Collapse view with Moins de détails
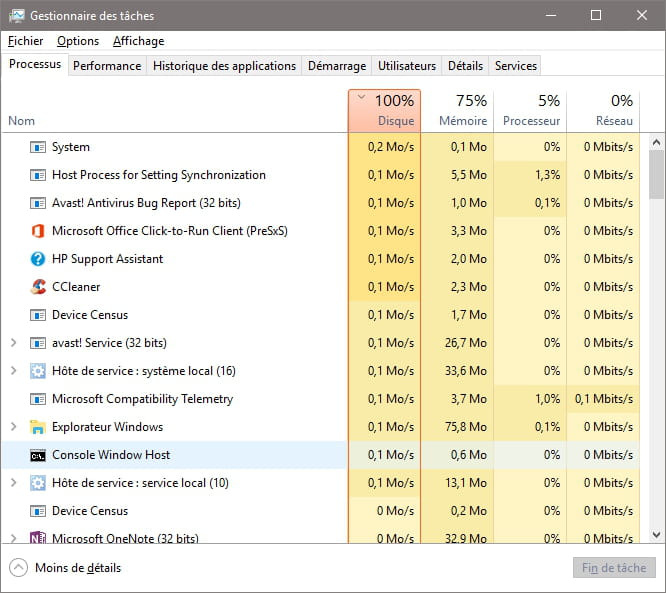The width and height of the screenshot is (666, 593). click(x=65, y=568)
